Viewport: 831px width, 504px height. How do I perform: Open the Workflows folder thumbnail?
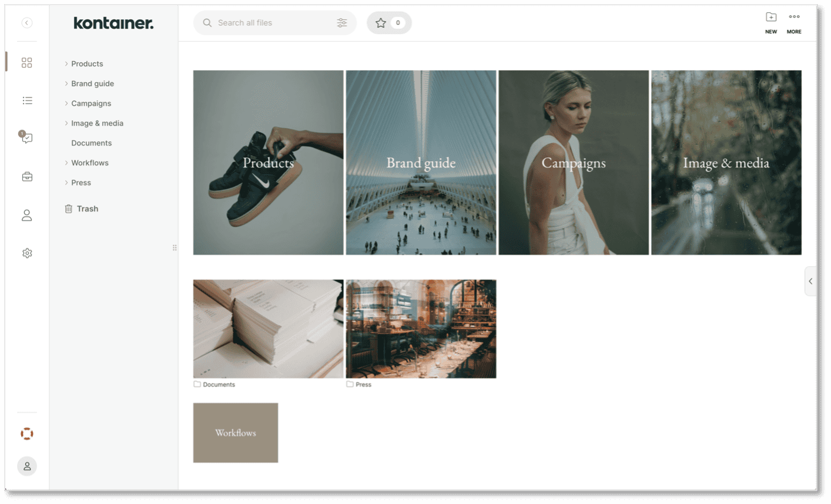235,432
